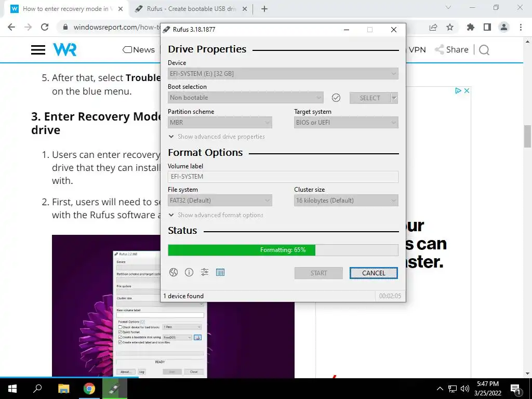Open the AdChoices triangle icon

(x=458, y=90)
